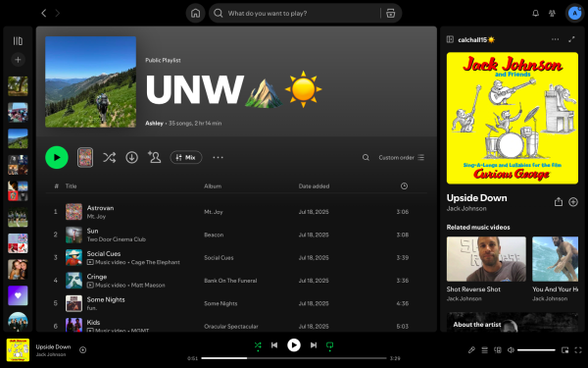Open the What's New notifications bell

tap(535, 13)
